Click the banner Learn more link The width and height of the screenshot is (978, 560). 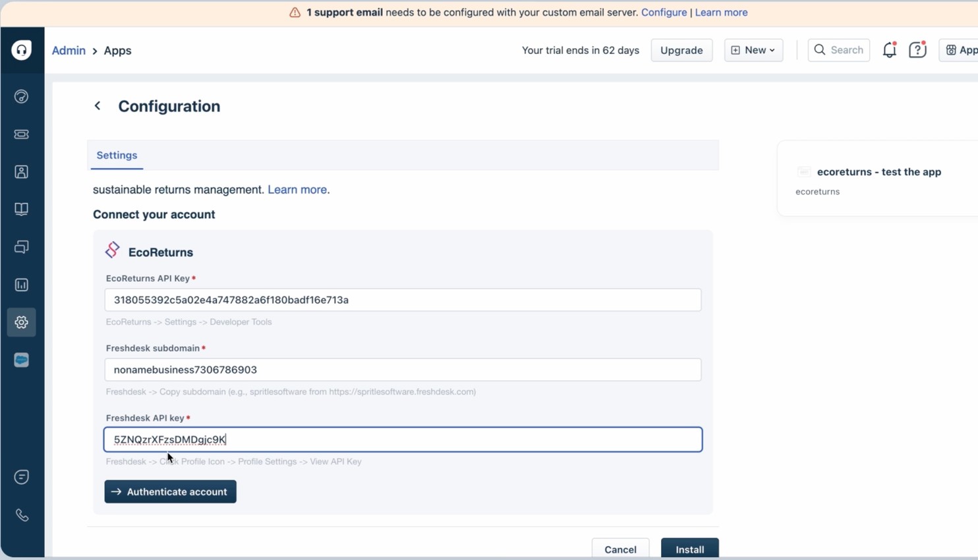pyautogui.click(x=721, y=13)
